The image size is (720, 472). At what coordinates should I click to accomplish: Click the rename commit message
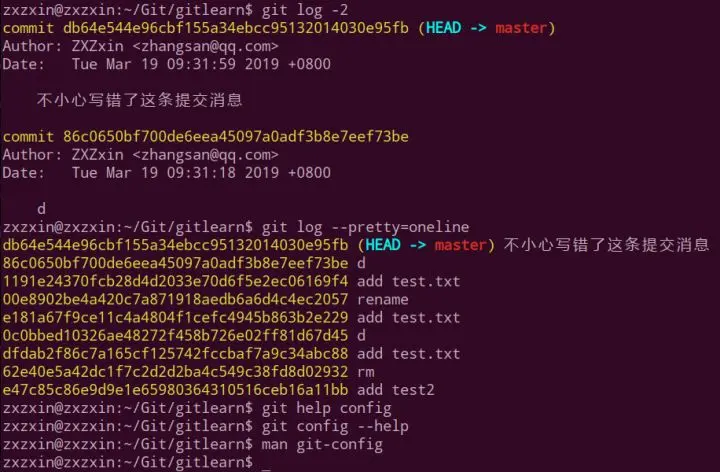point(382,299)
